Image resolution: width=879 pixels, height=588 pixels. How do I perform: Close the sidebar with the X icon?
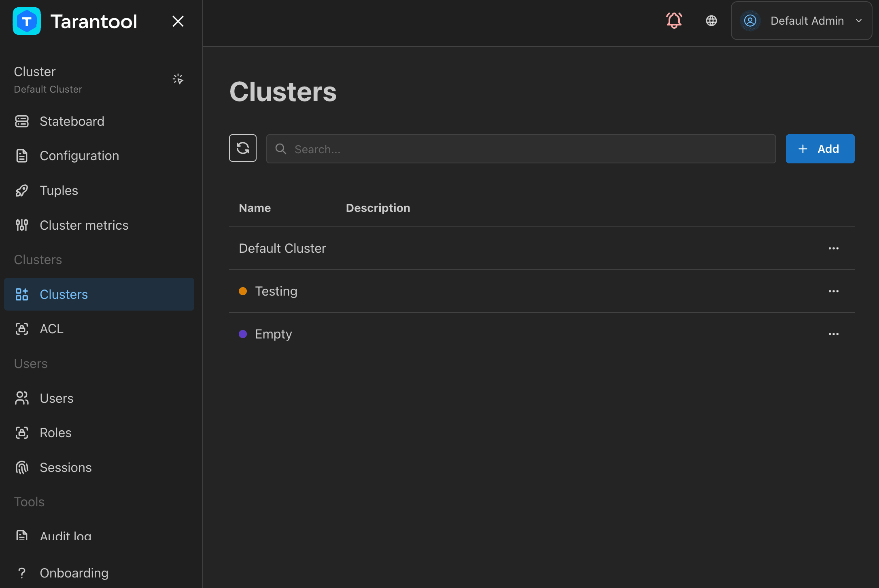[178, 21]
